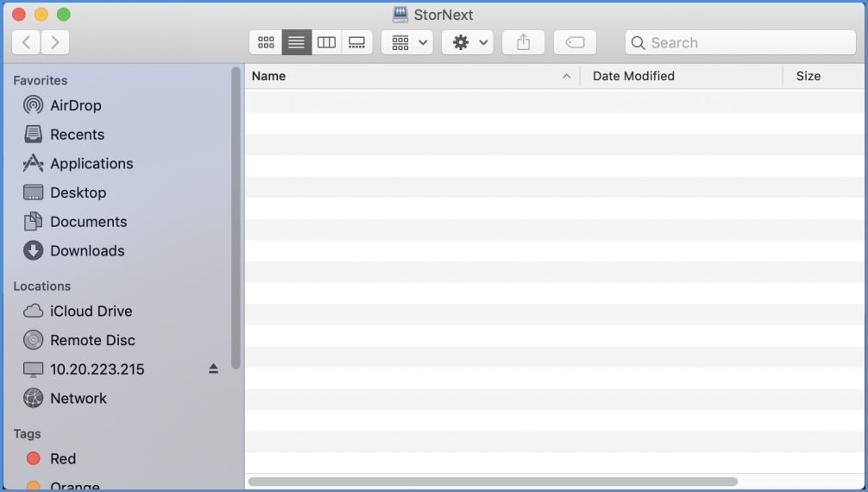Image resolution: width=868 pixels, height=492 pixels.
Task: Click the Network globe icon
Action: pyautogui.click(x=33, y=398)
